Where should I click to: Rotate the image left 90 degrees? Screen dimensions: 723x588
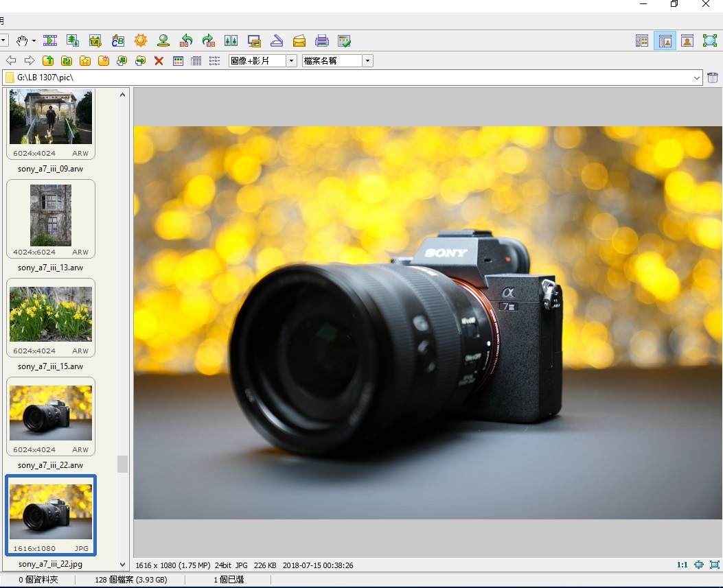[x=186, y=41]
